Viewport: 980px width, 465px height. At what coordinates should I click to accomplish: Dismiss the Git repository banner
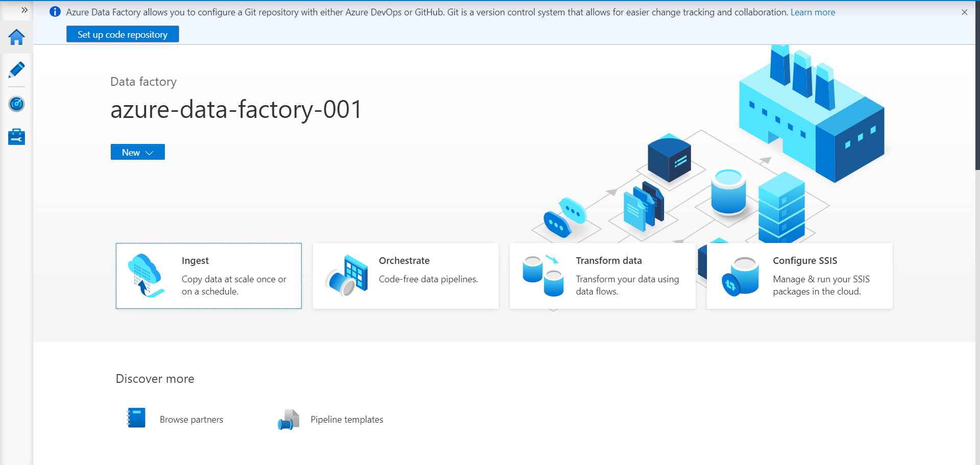point(964,12)
